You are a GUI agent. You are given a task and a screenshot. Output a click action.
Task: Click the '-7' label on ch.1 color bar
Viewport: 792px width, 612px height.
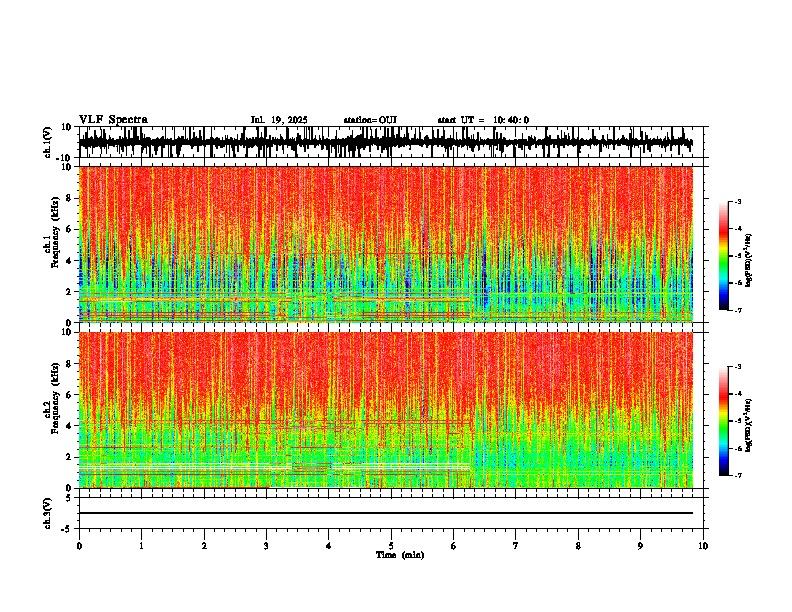coord(737,310)
